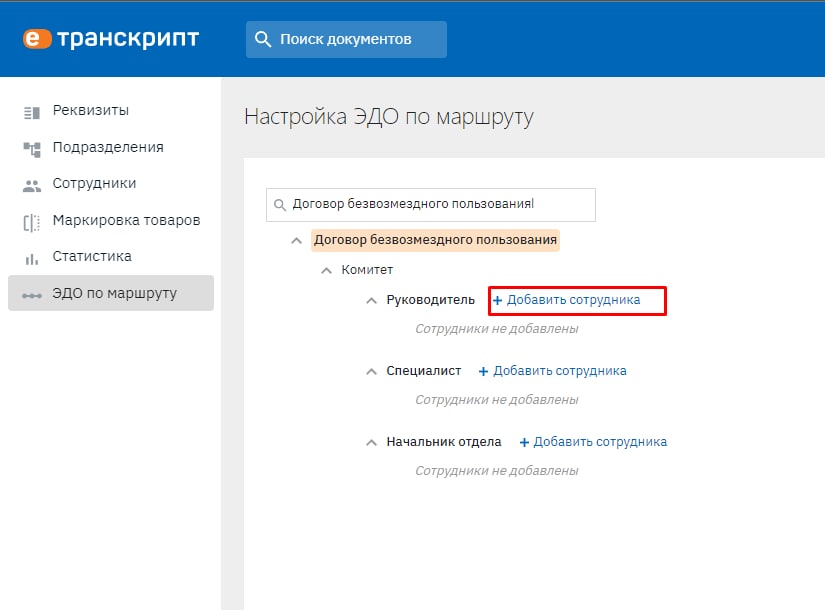The height and width of the screenshot is (610, 825).
Task: Collapse the Руководитель role chevron
Action: [x=371, y=301]
